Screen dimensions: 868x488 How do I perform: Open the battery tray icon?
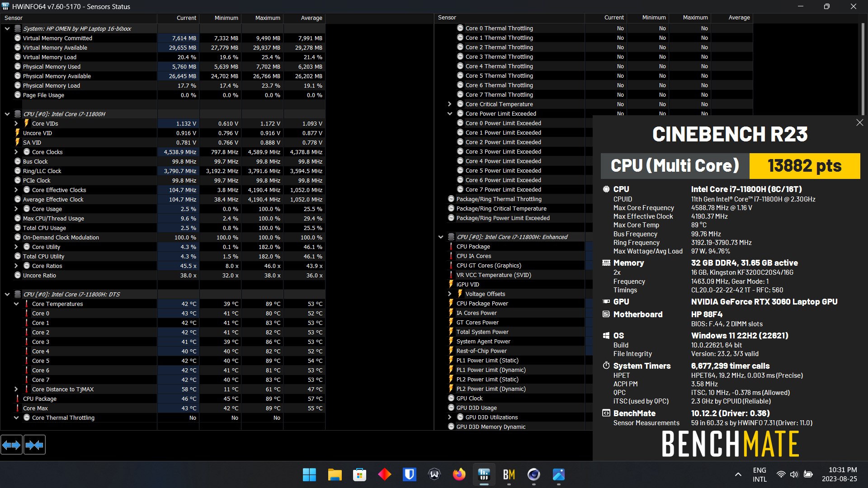pyautogui.click(x=808, y=474)
